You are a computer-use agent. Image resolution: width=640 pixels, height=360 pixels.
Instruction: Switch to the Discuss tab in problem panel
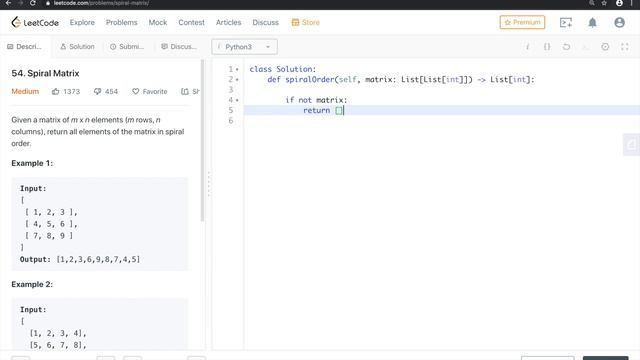pos(179,47)
